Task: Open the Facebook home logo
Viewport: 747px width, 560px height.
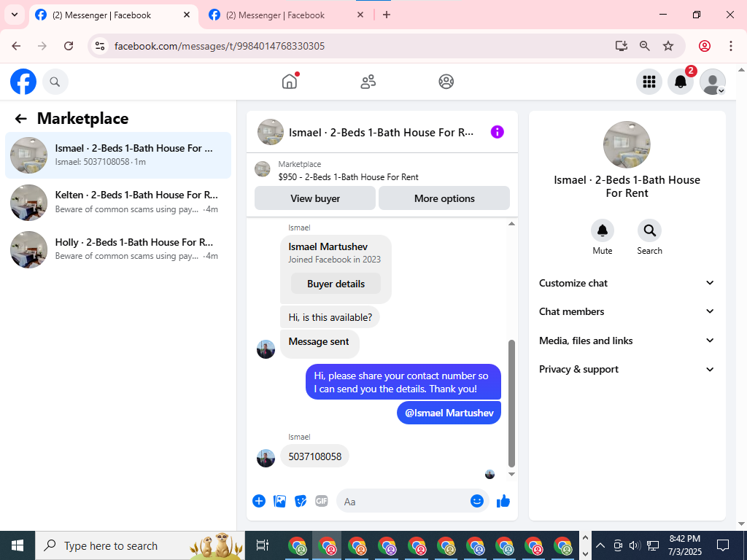Action: (x=23, y=82)
